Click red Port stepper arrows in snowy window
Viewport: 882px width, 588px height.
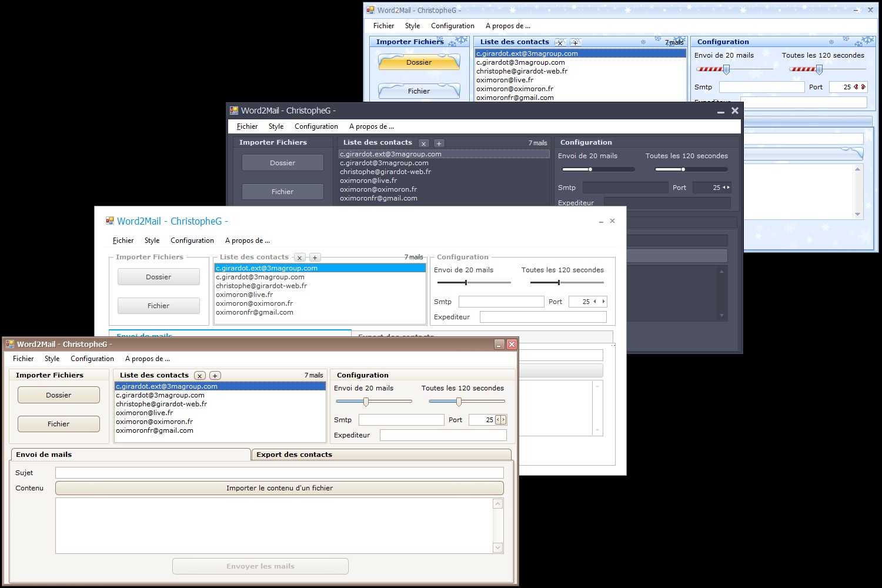tap(860, 87)
